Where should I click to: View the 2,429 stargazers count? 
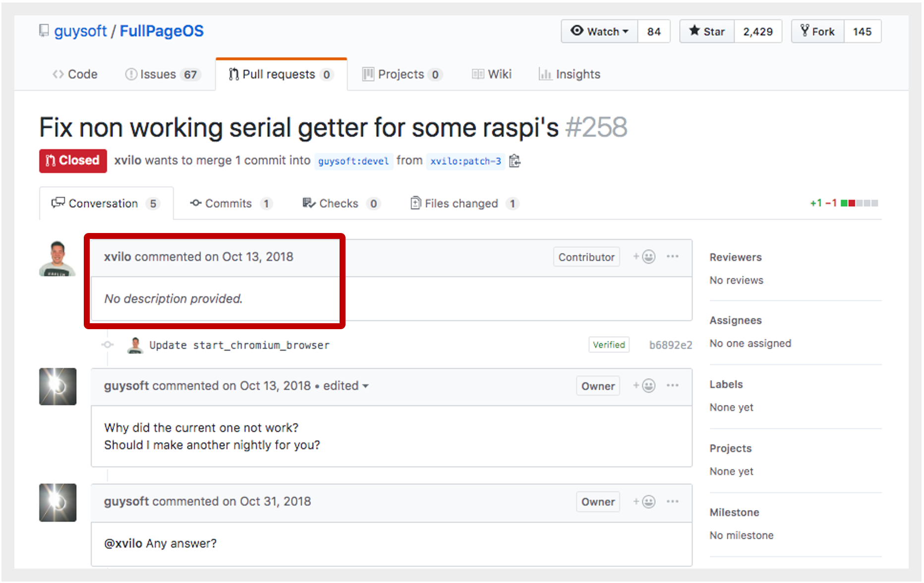tap(758, 31)
